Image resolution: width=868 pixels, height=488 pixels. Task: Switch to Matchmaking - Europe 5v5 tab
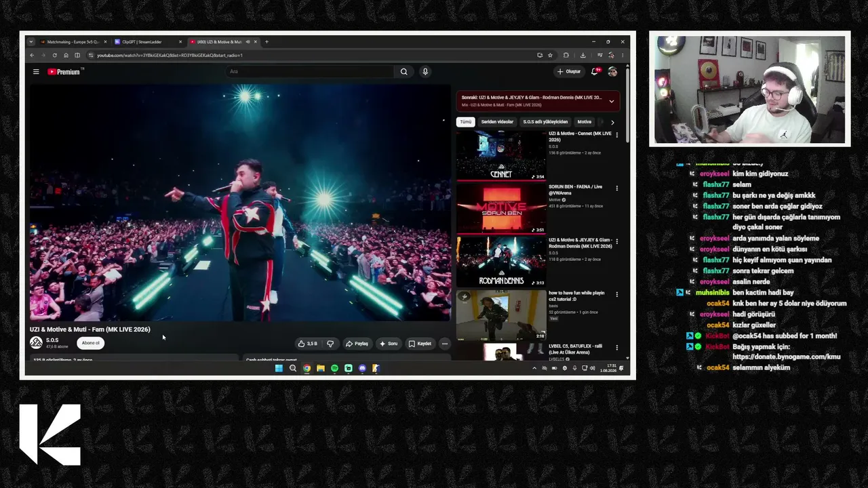[73, 42]
